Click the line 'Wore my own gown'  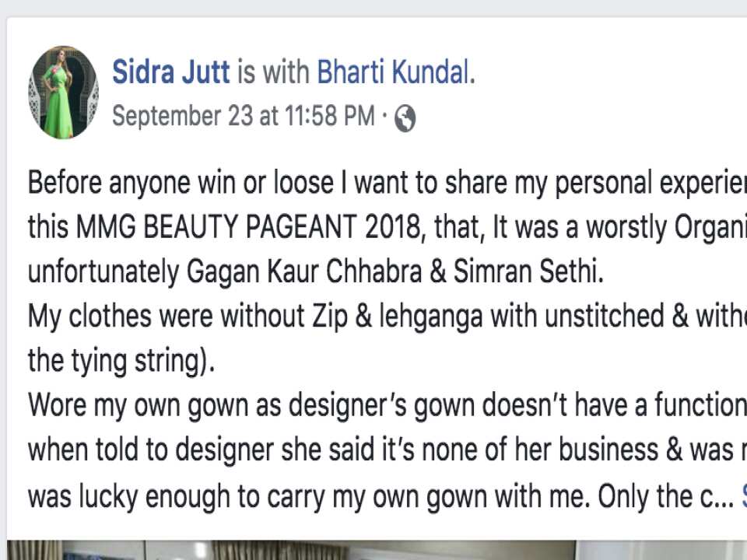pyautogui.click(x=388, y=406)
